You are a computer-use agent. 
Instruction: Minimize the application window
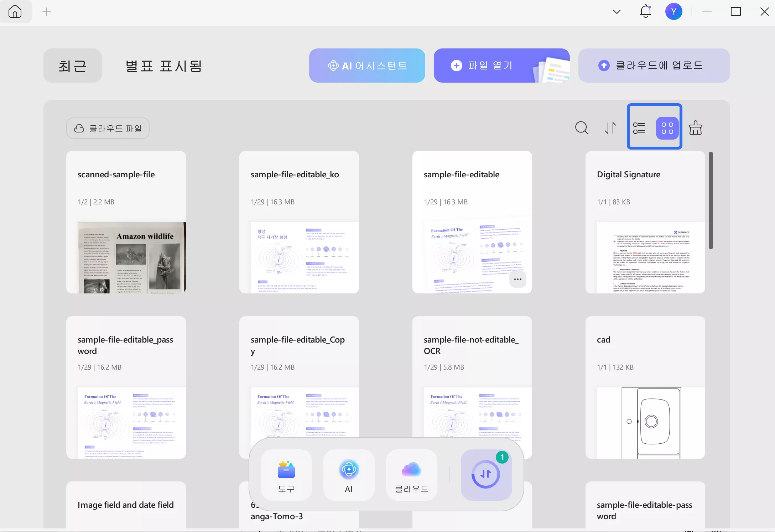pyautogui.click(x=707, y=12)
